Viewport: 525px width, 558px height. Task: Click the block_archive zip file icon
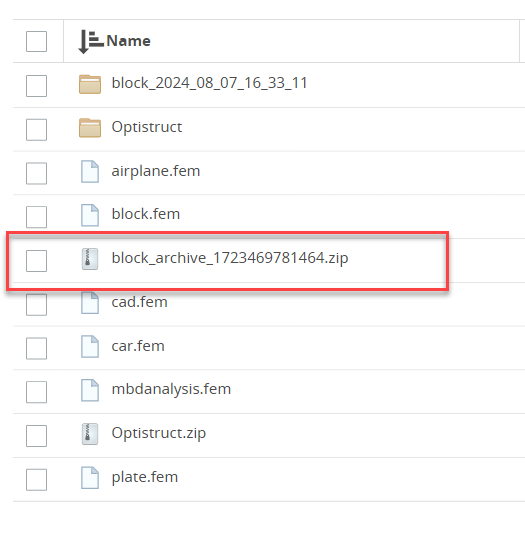tap(90, 259)
